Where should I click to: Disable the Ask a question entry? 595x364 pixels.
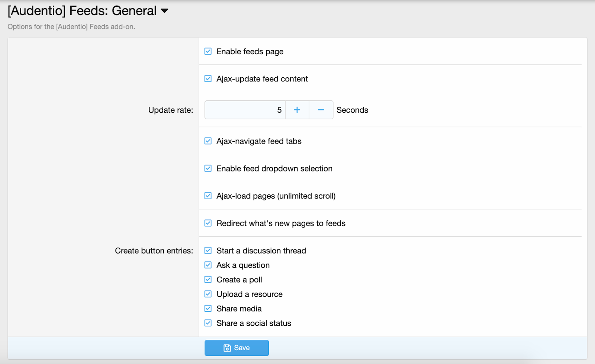pos(208,265)
